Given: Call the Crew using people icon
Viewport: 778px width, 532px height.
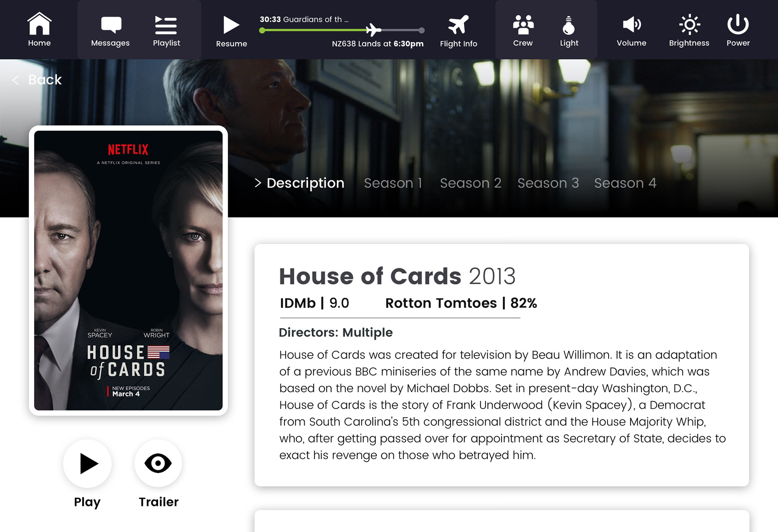Looking at the screenshot, I should [x=523, y=25].
